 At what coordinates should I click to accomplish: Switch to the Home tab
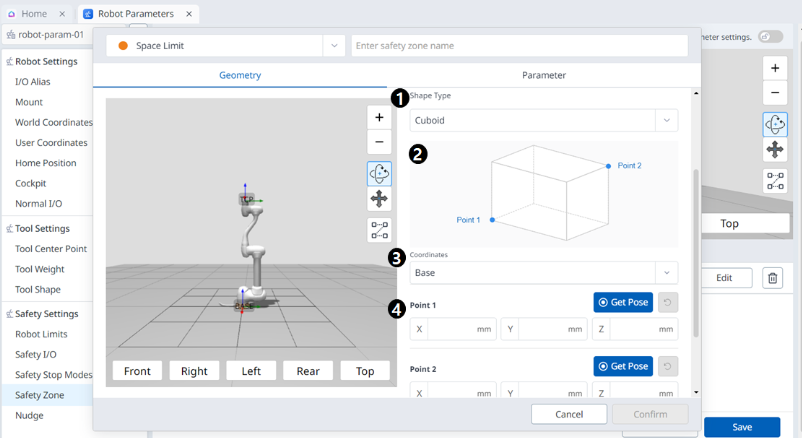34,14
